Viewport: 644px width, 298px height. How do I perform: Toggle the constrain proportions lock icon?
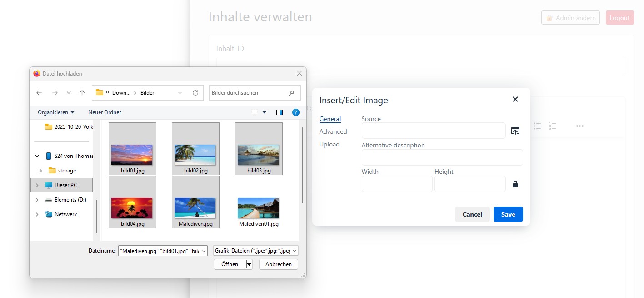coord(515,184)
